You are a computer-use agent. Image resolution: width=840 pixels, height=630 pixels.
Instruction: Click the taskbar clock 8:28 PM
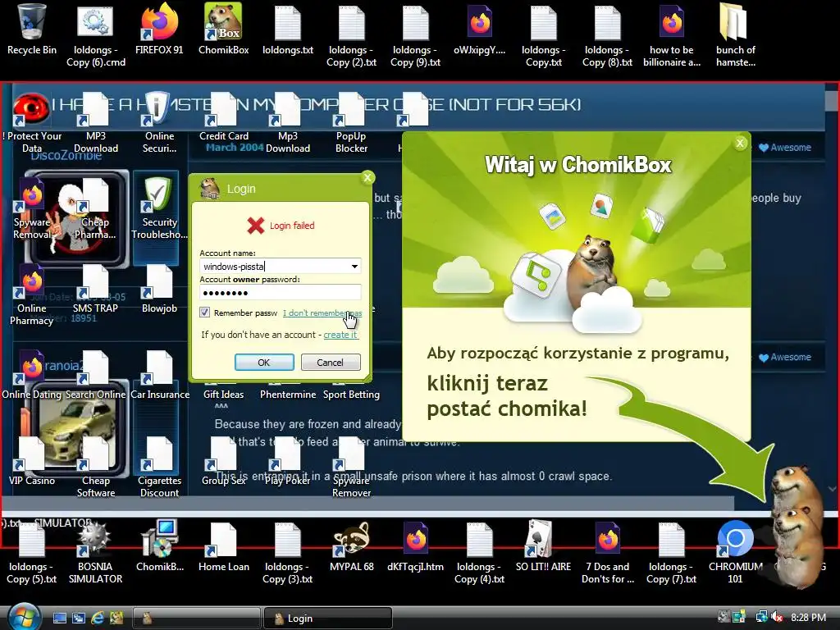808,618
